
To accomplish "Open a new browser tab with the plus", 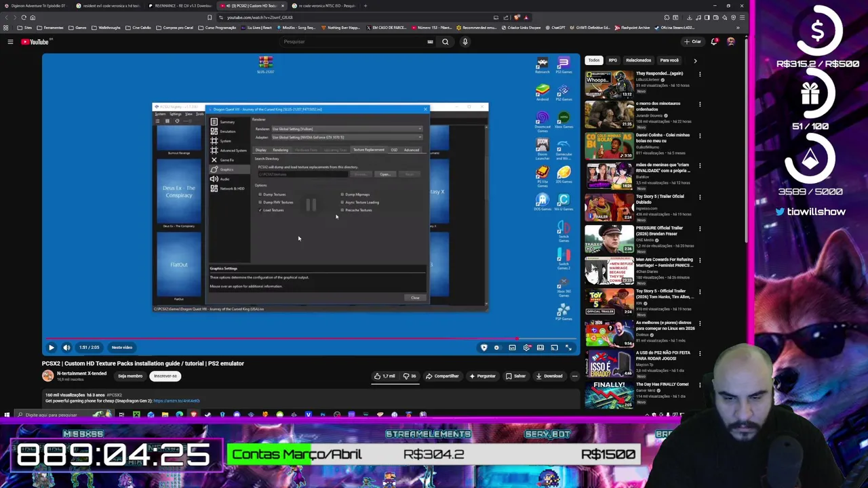I will 366,6.
